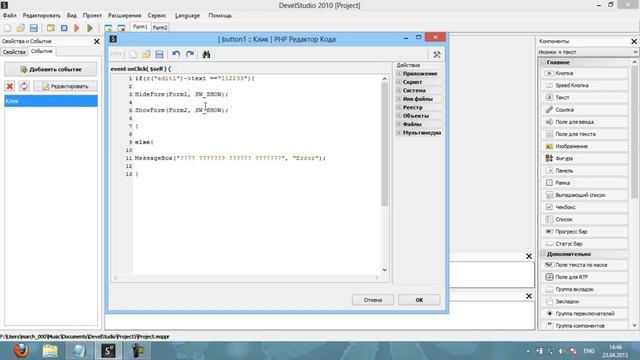Screen dimensions: 640x360
Task: Click the code editor scroll-down arrow
Action: coord(384,270)
